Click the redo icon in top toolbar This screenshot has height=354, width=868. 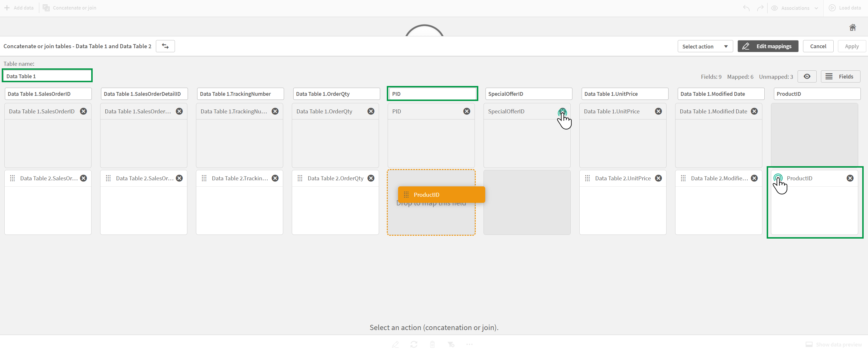(761, 8)
